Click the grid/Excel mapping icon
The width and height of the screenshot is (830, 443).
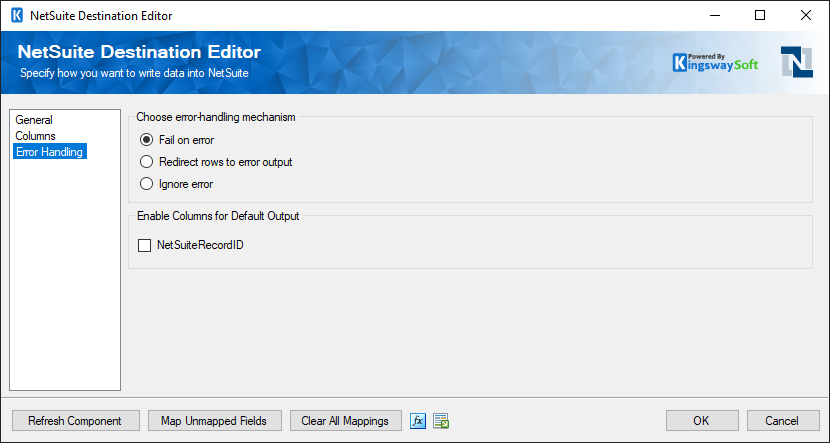tap(441, 421)
